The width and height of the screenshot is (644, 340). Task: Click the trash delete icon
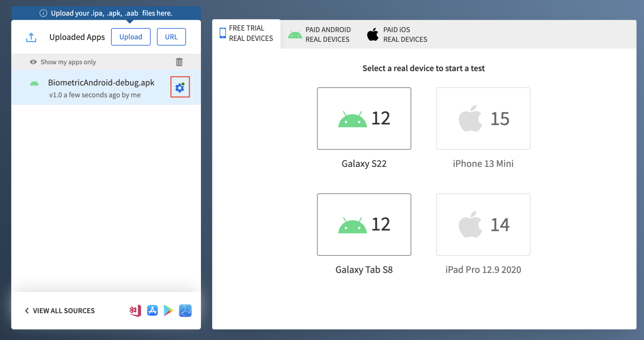tap(179, 62)
